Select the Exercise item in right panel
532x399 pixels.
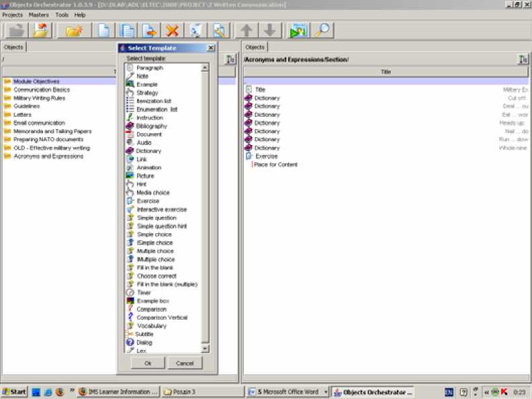266,157
